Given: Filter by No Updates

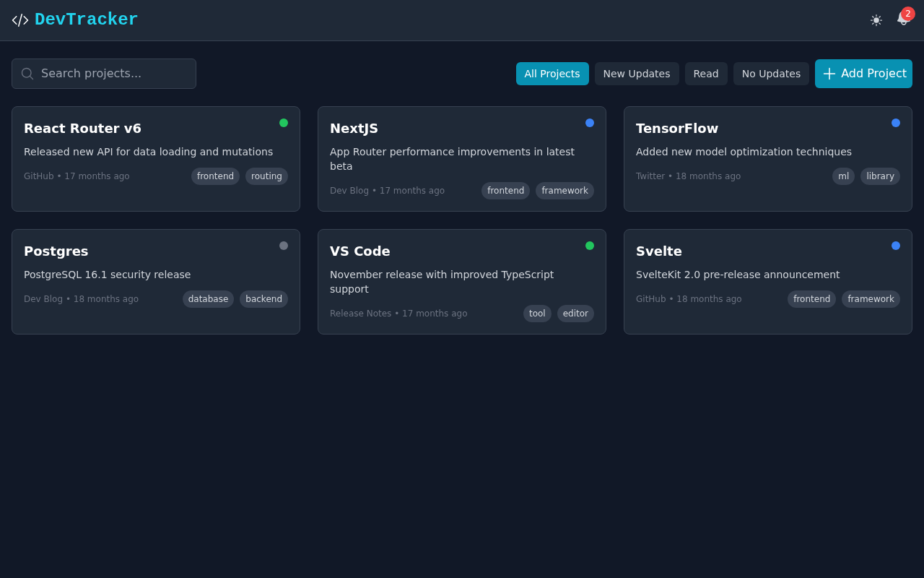Looking at the screenshot, I should [x=771, y=74].
